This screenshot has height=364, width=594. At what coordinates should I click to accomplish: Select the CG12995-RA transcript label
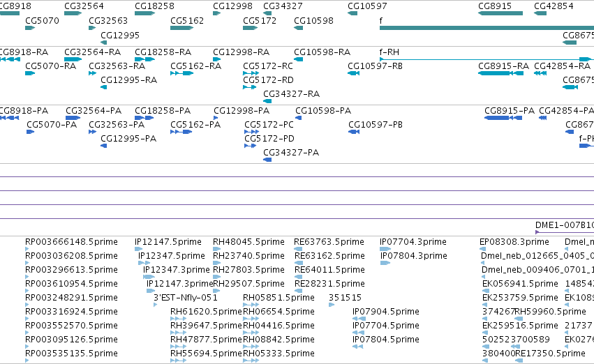(x=129, y=79)
